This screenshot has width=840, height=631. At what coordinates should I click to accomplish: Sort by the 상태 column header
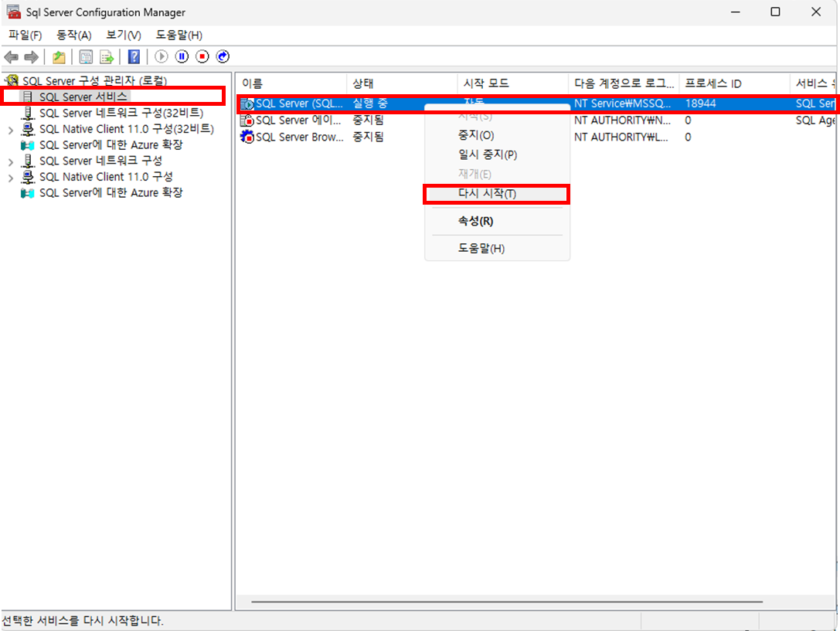point(402,83)
